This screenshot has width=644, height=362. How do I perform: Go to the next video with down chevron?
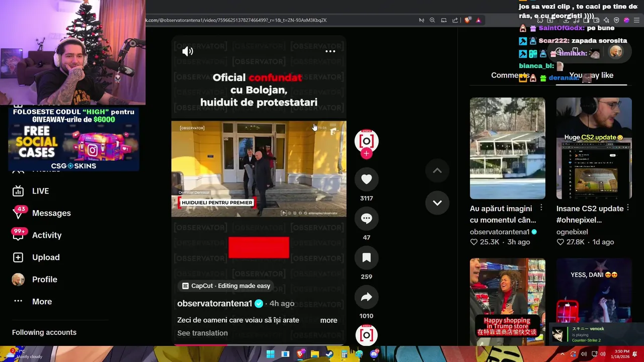coord(437,203)
